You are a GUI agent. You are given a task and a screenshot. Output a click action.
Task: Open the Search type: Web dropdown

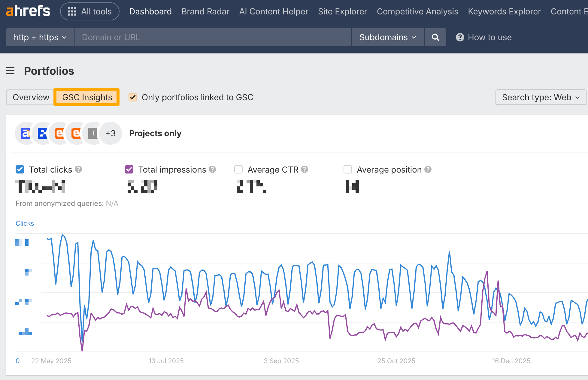point(541,97)
